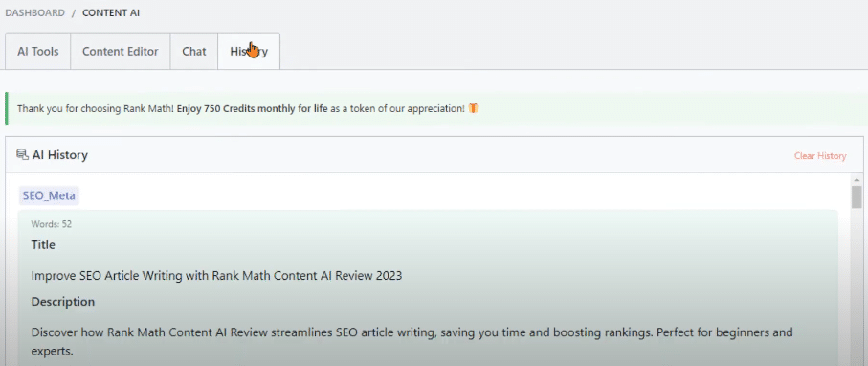Click the gift icon in the notice
868x366 pixels.
(x=473, y=108)
